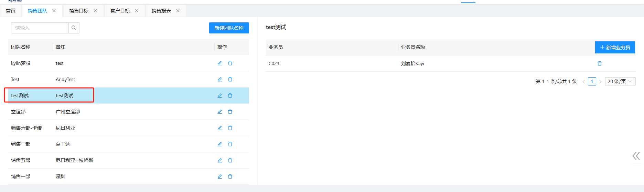Viewport: 644px width, 192px height.
Task: Delete the 销售三部 team
Action: pos(230,144)
